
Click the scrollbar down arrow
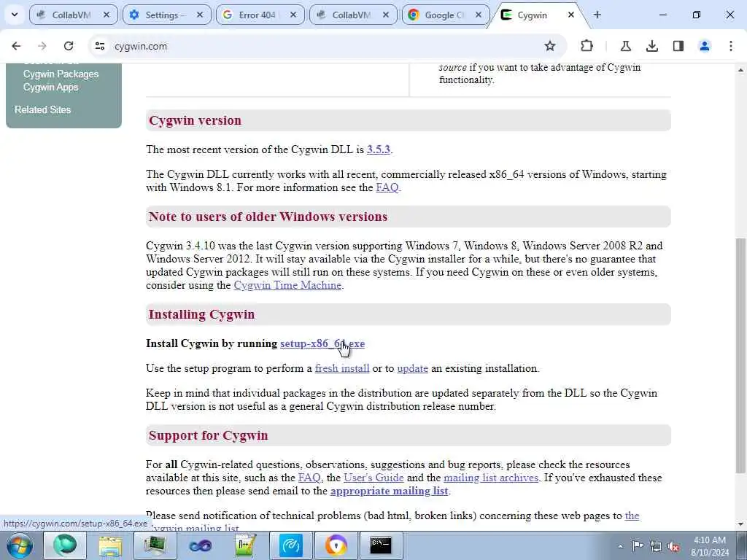[x=741, y=524]
